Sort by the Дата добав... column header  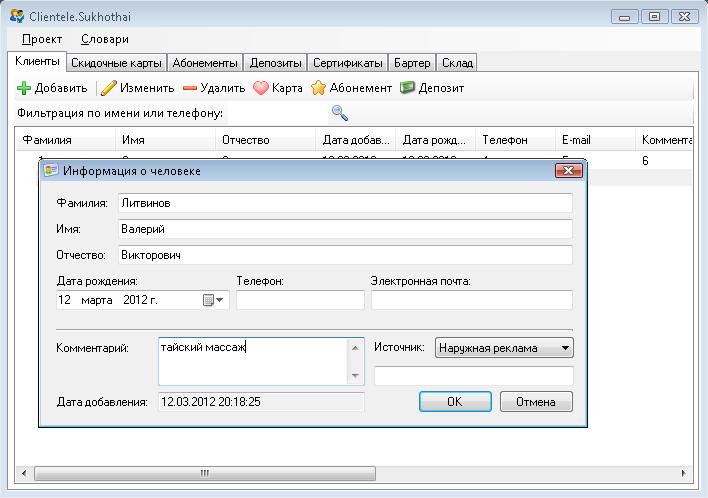356,140
